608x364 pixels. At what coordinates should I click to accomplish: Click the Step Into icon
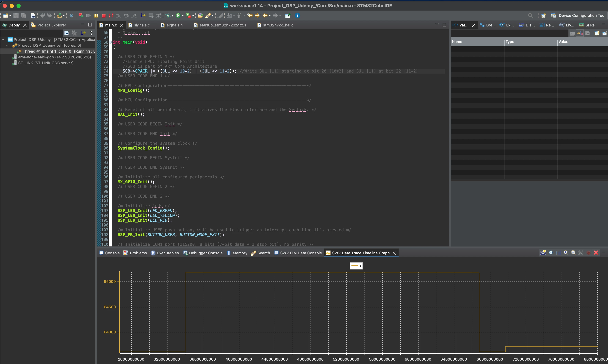(118, 15)
